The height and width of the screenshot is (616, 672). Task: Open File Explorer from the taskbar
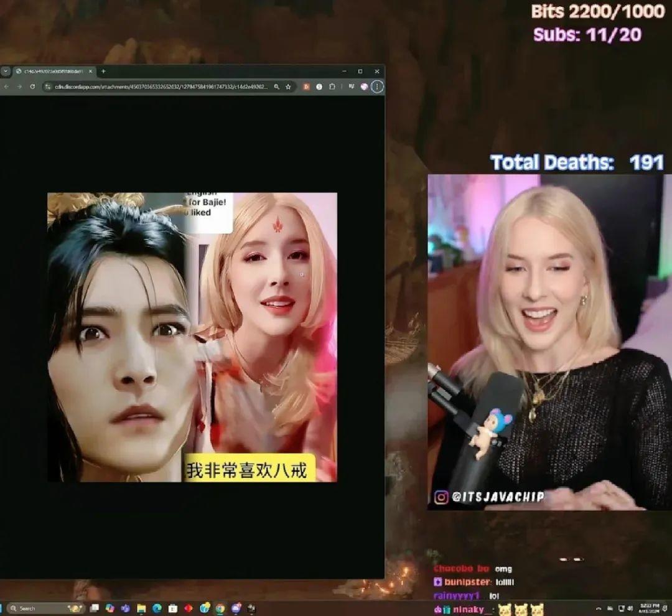point(141,609)
